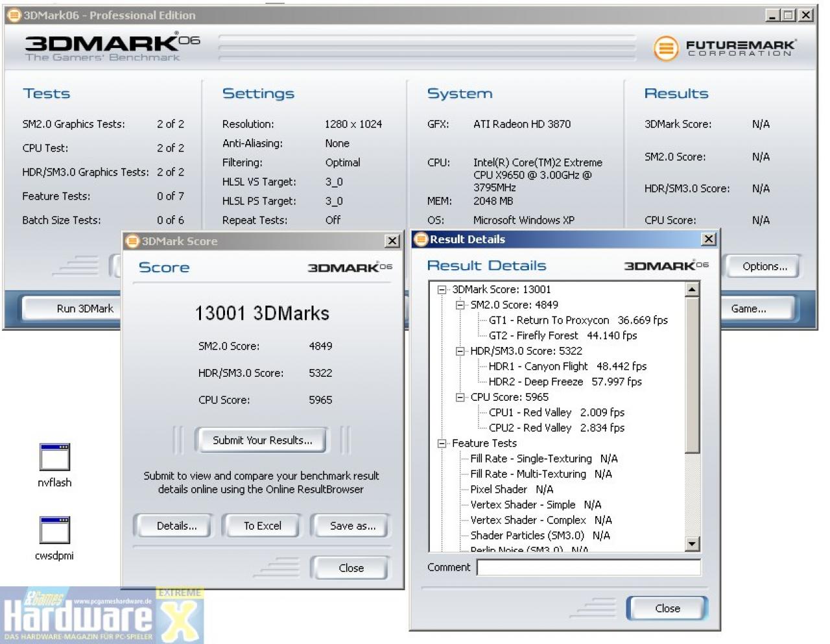Click the Microsoft Windows XP OS text
Image resolution: width=830 pixels, height=644 pixels.
[524, 220]
